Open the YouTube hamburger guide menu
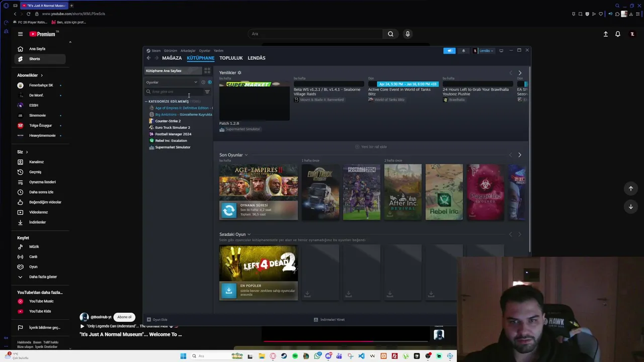644x362 pixels. [x=20, y=34]
